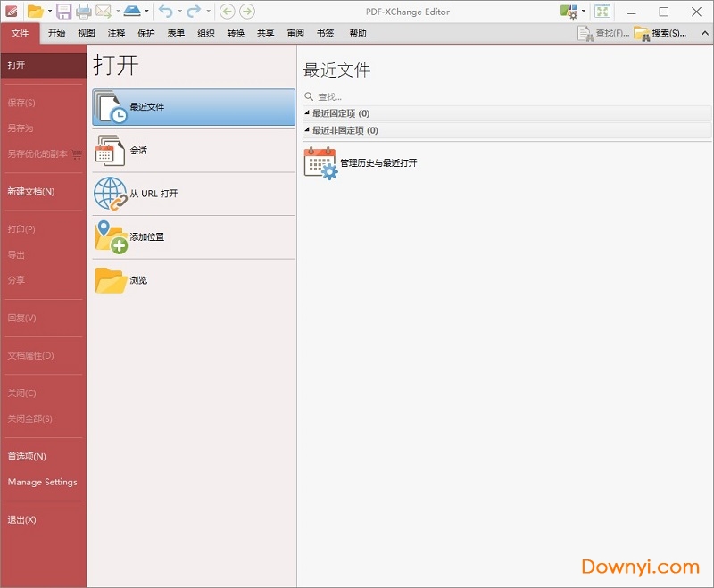Click the Email document icon

[102, 11]
